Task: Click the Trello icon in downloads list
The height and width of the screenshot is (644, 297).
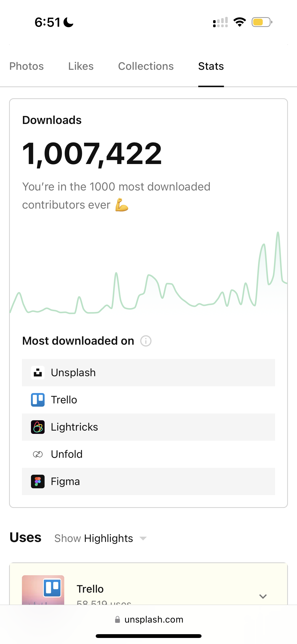Action: (38, 400)
